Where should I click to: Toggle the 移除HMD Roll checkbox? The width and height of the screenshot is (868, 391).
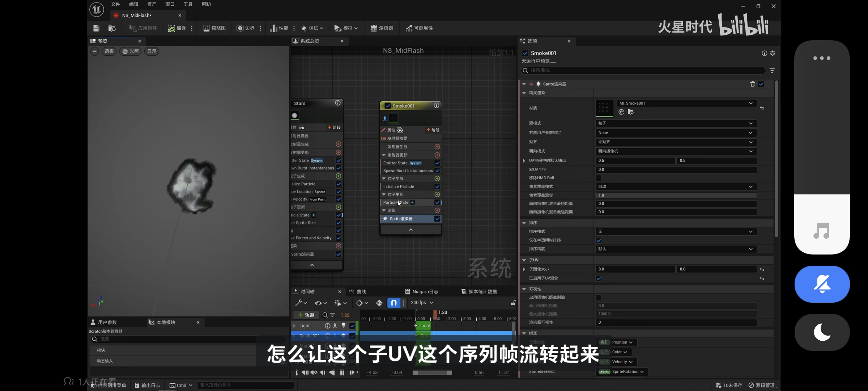(x=599, y=178)
